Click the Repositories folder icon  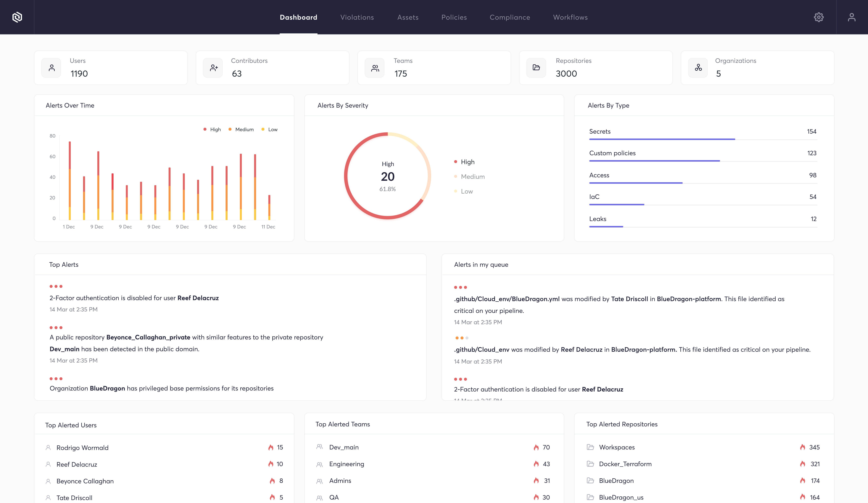[536, 68]
